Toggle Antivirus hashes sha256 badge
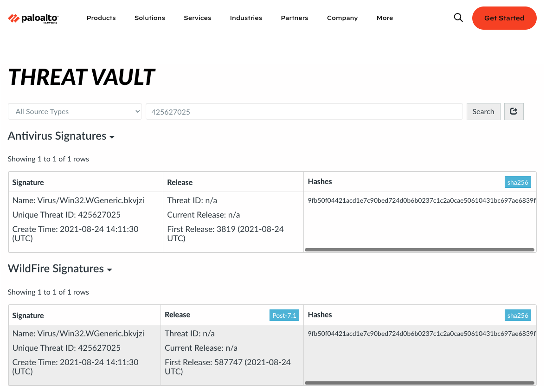546x392 pixels. tap(518, 182)
